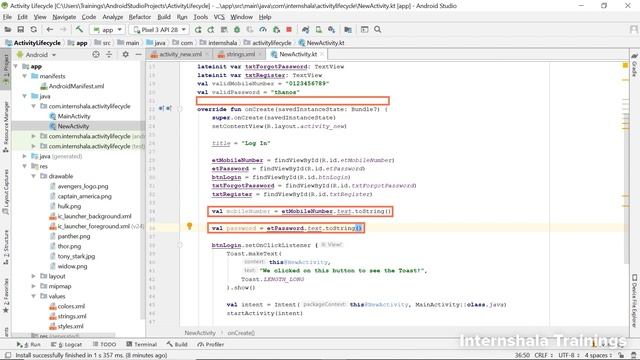
Task: Select colors.xml under values
Action: (71, 306)
